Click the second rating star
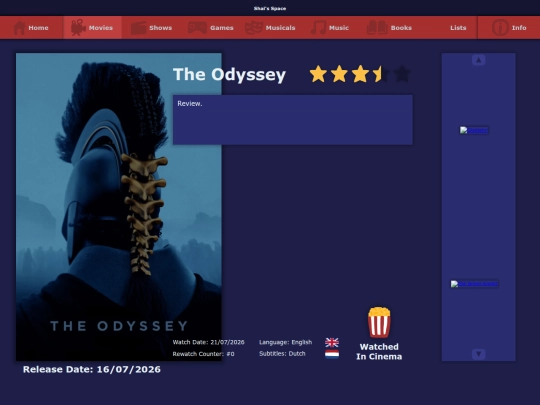This screenshot has width=540, height=405. point(339,74)
